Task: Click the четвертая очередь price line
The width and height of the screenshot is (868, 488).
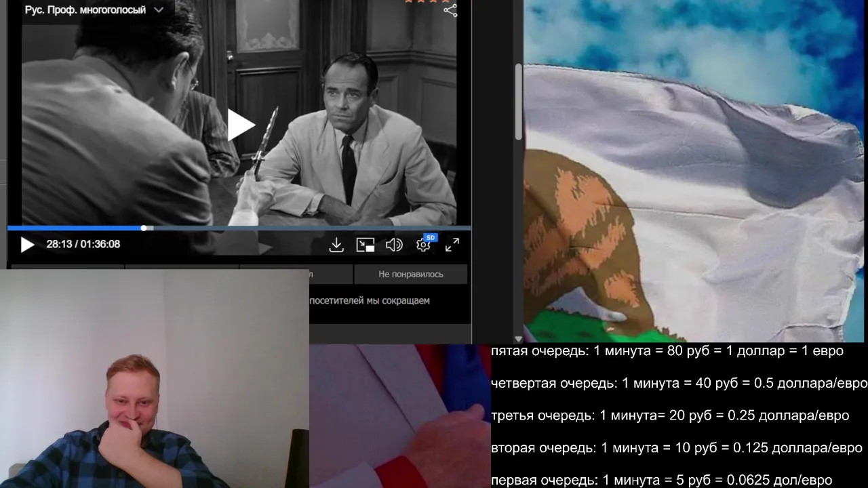Action: [x=679, y=383]
